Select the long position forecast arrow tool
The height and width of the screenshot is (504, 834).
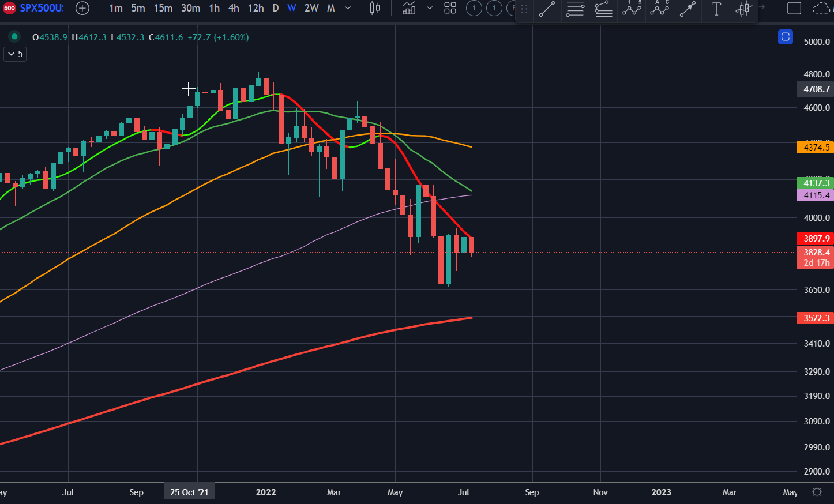click(688, 9)
